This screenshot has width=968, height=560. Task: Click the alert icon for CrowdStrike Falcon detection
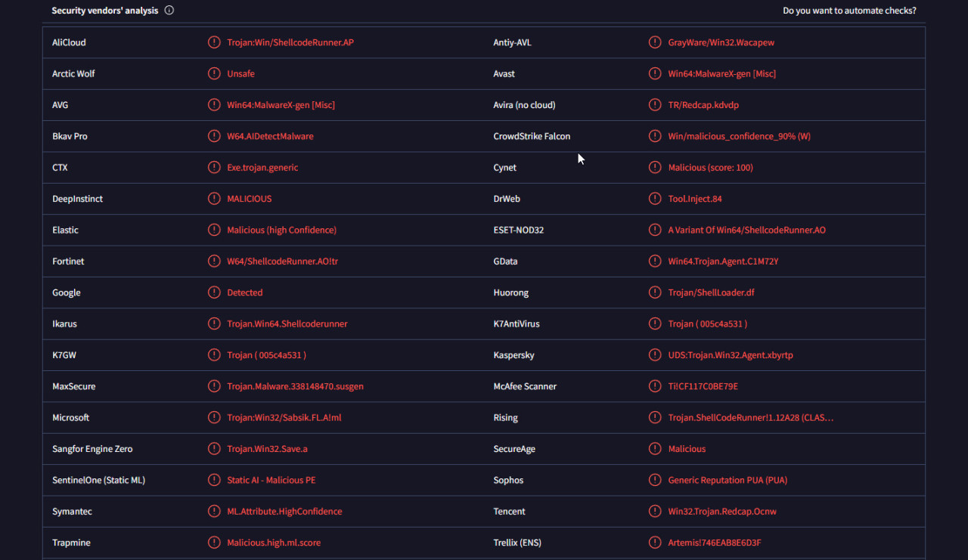coord(655,136)
